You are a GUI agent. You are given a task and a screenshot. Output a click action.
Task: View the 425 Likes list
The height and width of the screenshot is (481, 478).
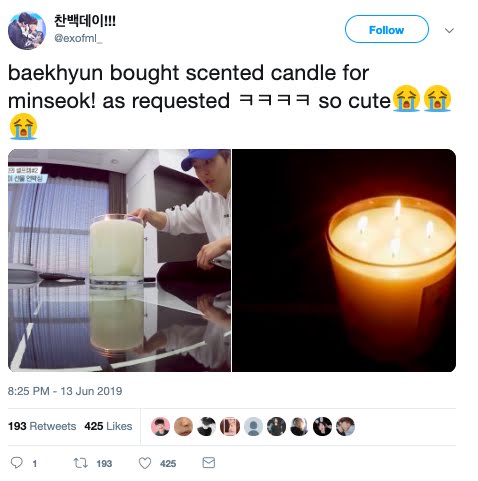point(108,426)
